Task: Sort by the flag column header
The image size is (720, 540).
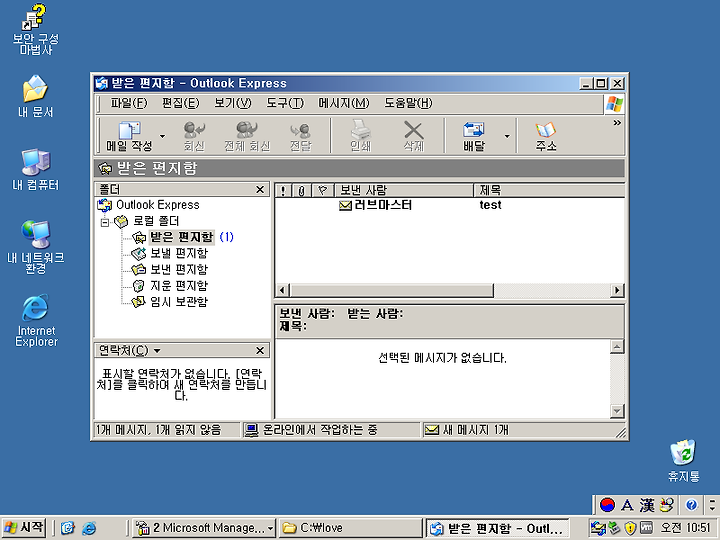Action: (x=323, y=190)
